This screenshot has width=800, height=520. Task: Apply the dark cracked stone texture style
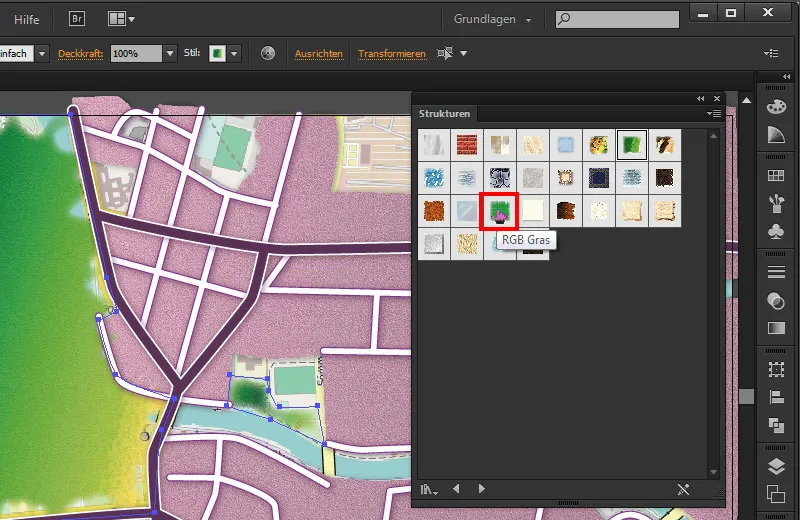(x=500, y=178)
